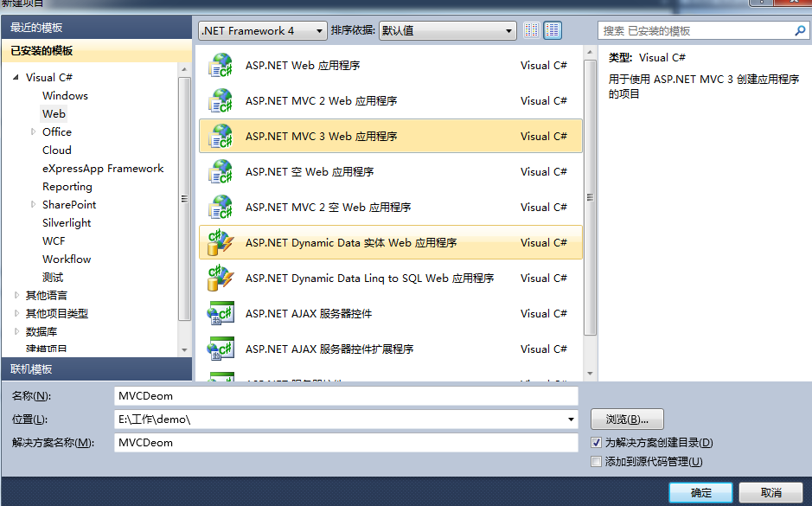Viewport: 812px width, 506px height.
Task: Click the 解决方案名称 input field
Action: click(346, 443)
